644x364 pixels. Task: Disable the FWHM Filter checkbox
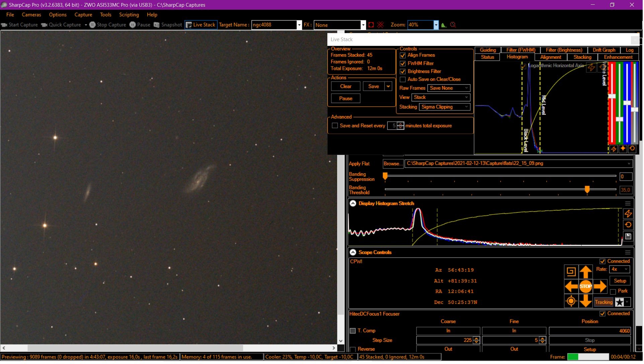coord(403,64)
